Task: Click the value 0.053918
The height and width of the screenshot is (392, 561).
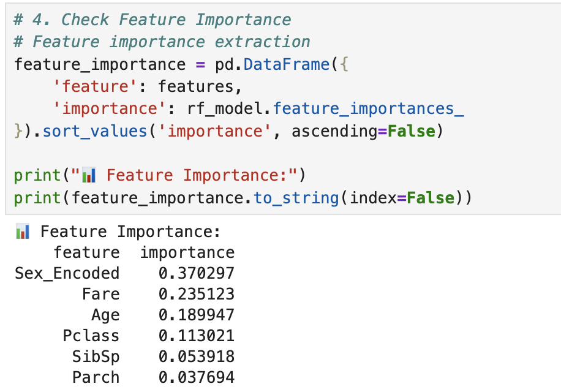Action: (x=197, y=356)
